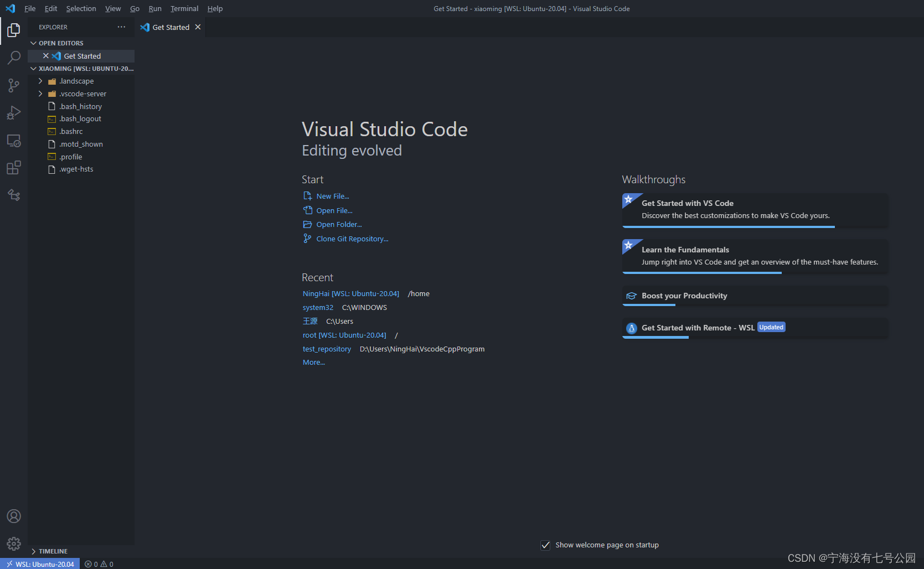Open the View menu
The image size is (924, 569).
[113, 8]
